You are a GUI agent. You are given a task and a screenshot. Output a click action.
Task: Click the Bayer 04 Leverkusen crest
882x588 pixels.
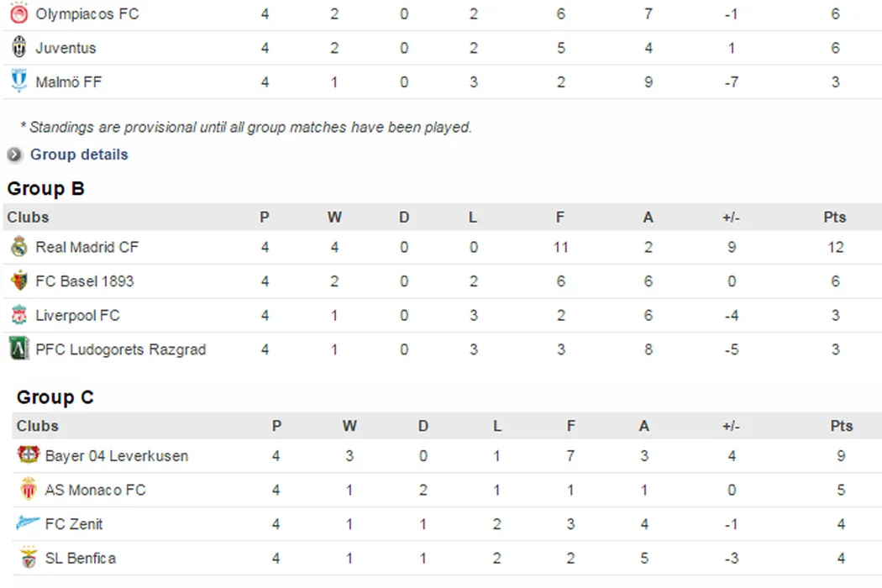(29, 455)
